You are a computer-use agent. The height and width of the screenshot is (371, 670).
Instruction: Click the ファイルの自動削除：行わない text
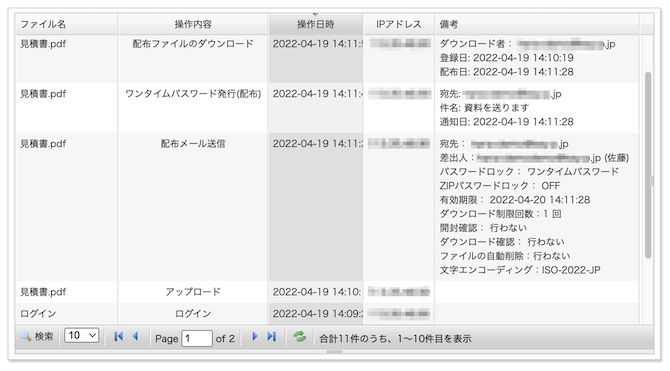click(505, 256)
